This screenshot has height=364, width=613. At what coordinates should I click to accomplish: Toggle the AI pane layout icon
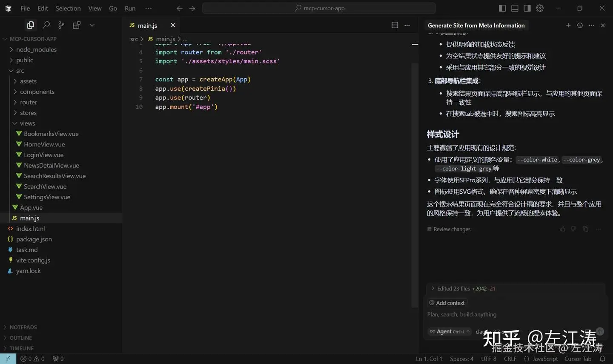pyautogui.click(x=527, y=8)
